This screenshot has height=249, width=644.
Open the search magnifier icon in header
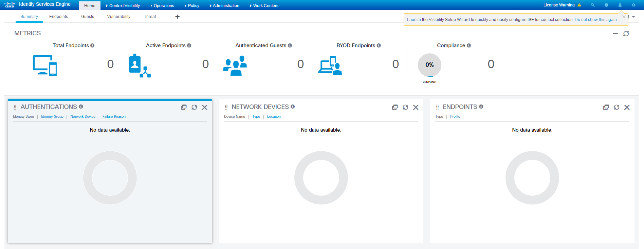(x=593, y=5)
